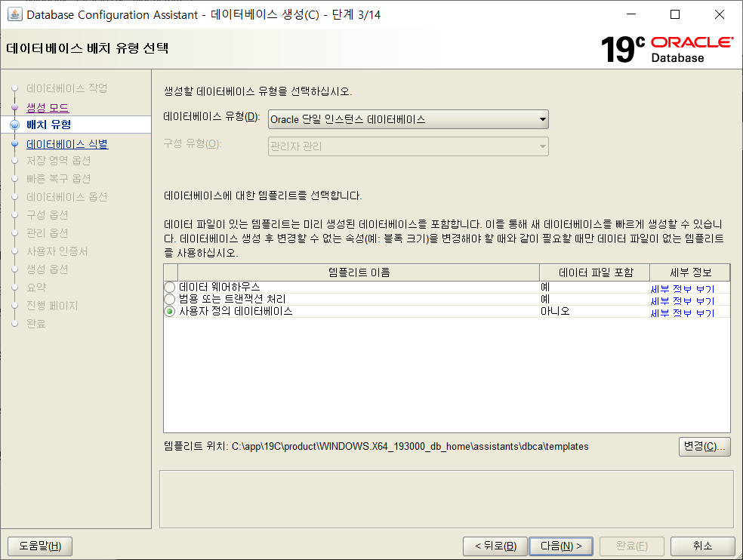Click the 요약 step
Image resolution: width=743 pixels, height=560 pixels.
[x=36, y=287]
